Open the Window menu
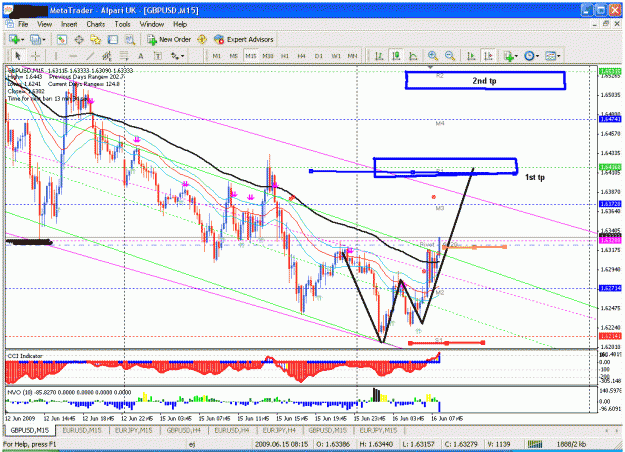This screenshot has width=625, height=452. tap(152, 24)
